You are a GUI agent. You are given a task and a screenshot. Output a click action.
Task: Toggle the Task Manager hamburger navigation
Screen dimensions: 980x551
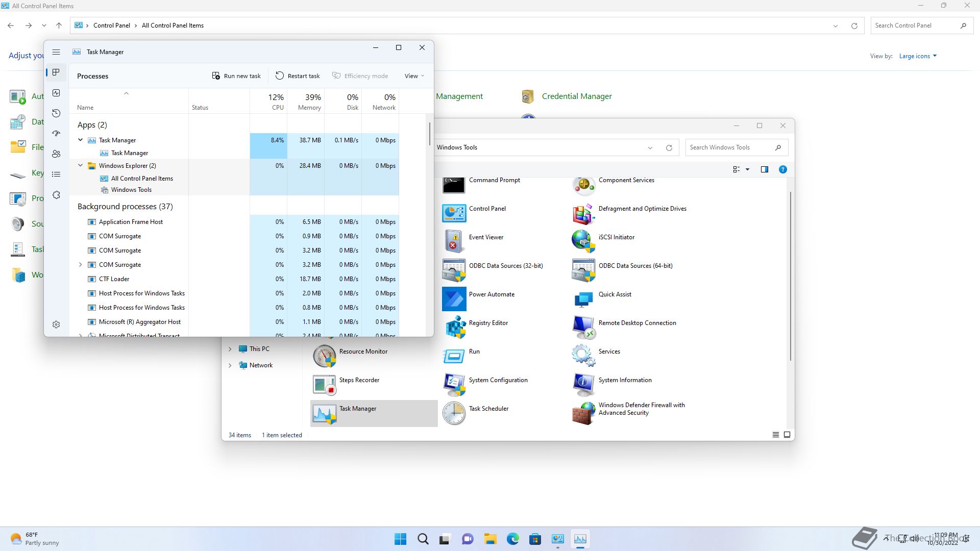pyautogui.click(x=56, y=52)
